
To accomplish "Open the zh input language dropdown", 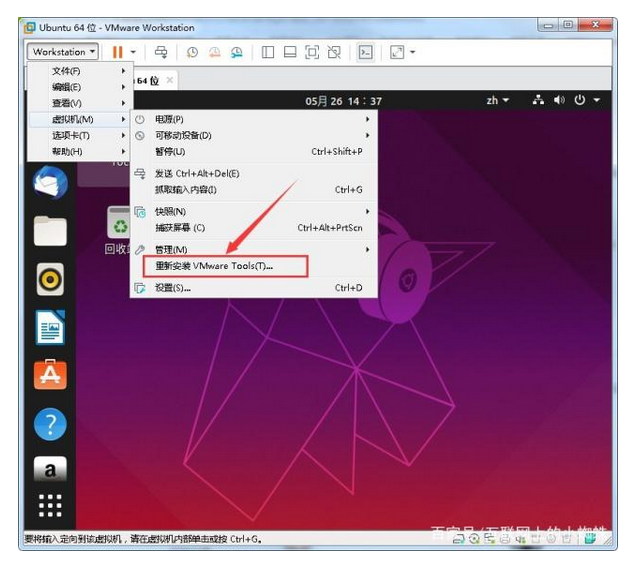I will (x=498, y=100).
